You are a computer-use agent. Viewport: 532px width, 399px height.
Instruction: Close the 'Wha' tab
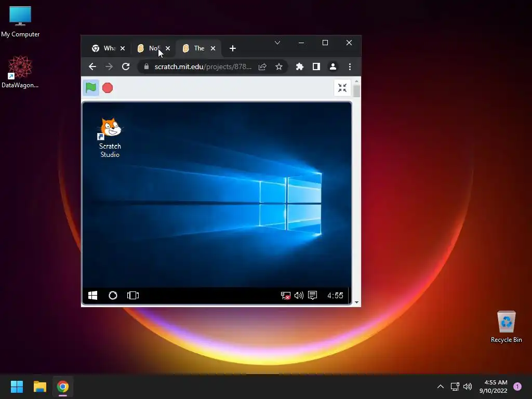pos(123,48)
